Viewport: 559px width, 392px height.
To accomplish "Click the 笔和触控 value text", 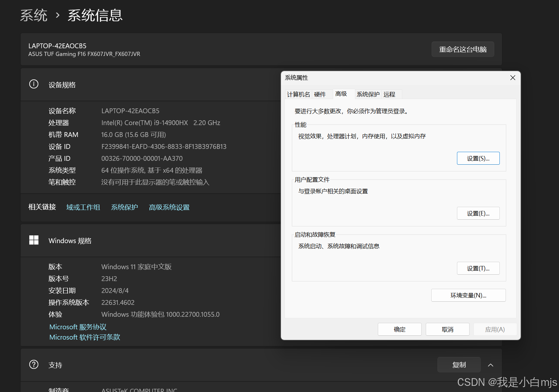I will 155,182.
